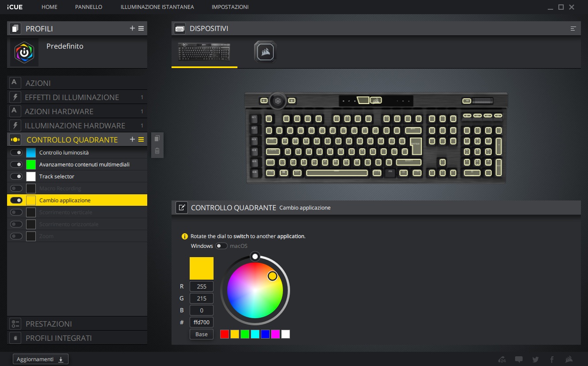Expand the Prestazioni section
This screenshot has height=366, width=588.
pos(77,324)
